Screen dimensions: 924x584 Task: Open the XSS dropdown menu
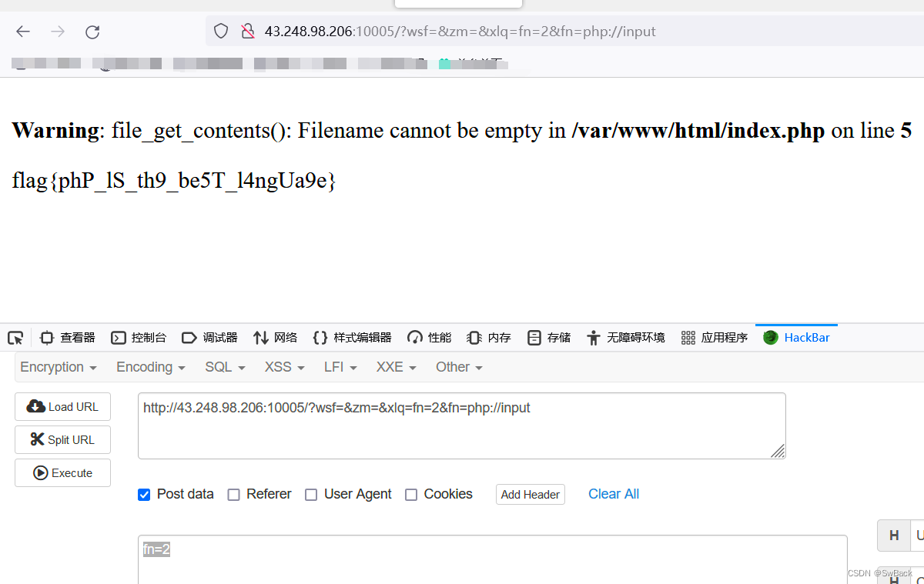(x=285, y=367)
